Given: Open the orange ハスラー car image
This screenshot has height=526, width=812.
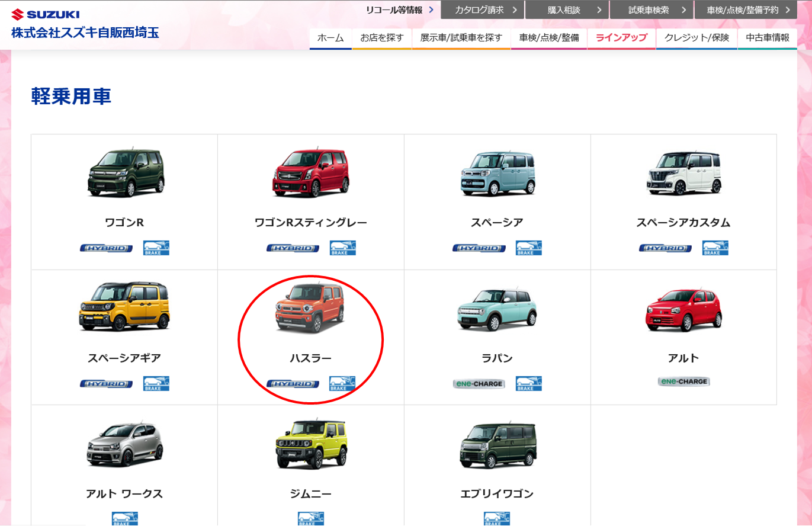Looking at the screenshot, I should point(310,307).
